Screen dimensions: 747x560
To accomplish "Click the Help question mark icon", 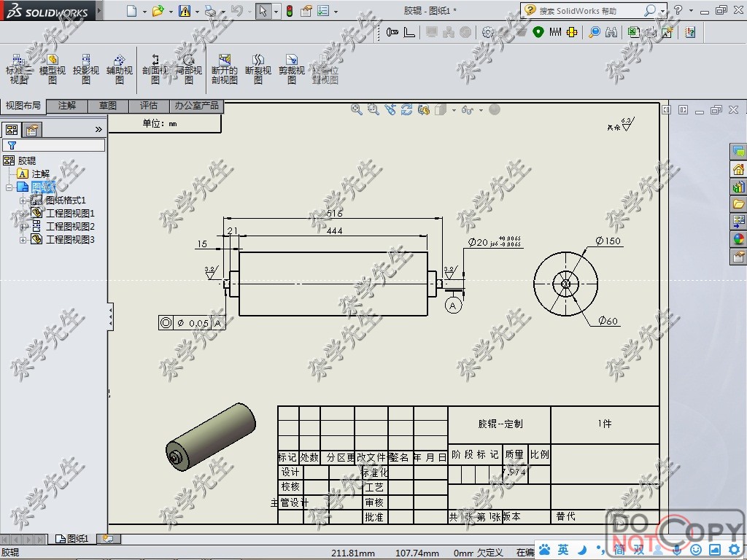I will tap(678, 10).
